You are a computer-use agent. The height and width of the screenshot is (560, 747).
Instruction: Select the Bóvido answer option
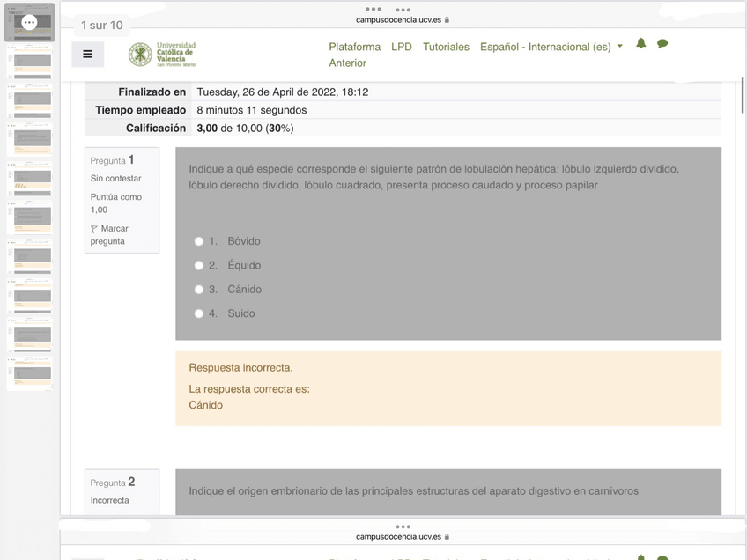(x=199, y=240)
